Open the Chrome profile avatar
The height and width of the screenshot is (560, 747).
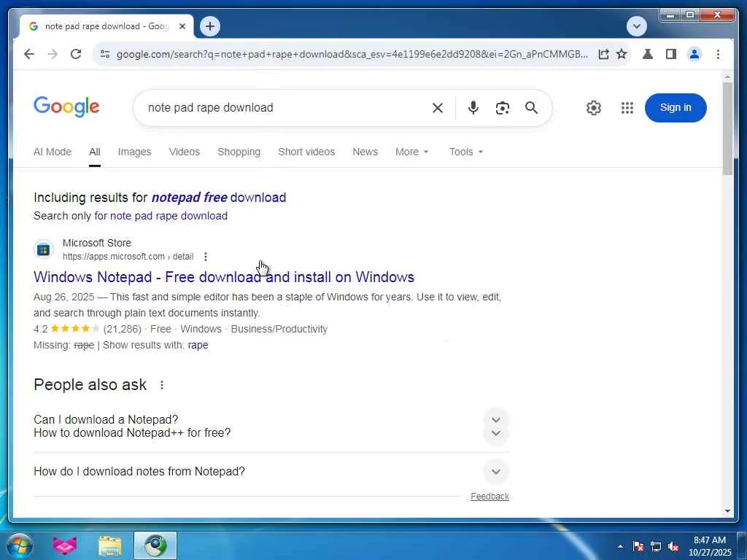pyautogui.click(x=694, y=54)
